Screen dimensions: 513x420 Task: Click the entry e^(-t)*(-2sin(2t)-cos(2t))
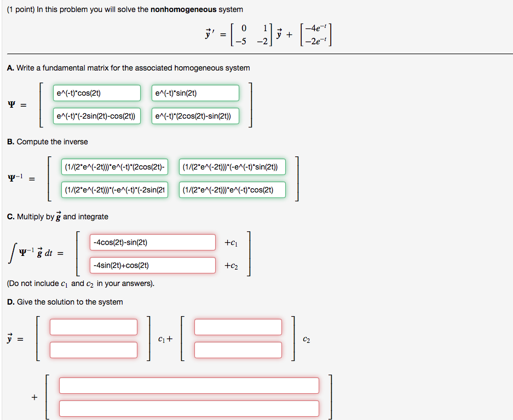tap(96, 116)
